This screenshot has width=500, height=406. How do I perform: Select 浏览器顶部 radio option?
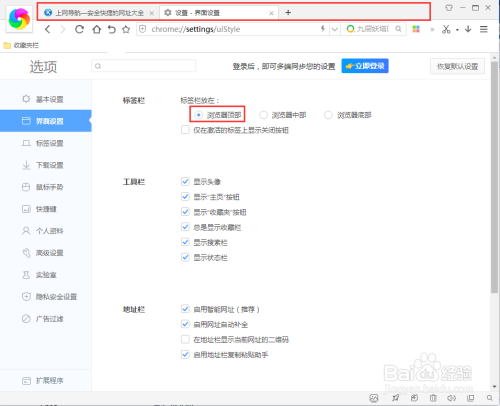point(199,115)
